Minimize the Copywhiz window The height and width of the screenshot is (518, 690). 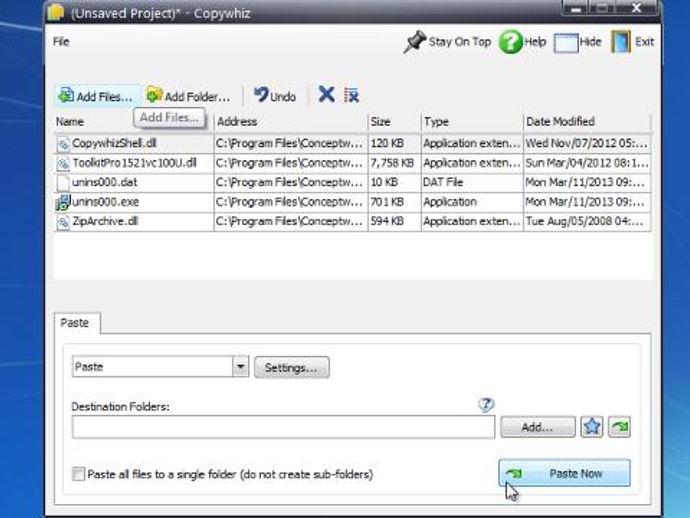point(578,8)
